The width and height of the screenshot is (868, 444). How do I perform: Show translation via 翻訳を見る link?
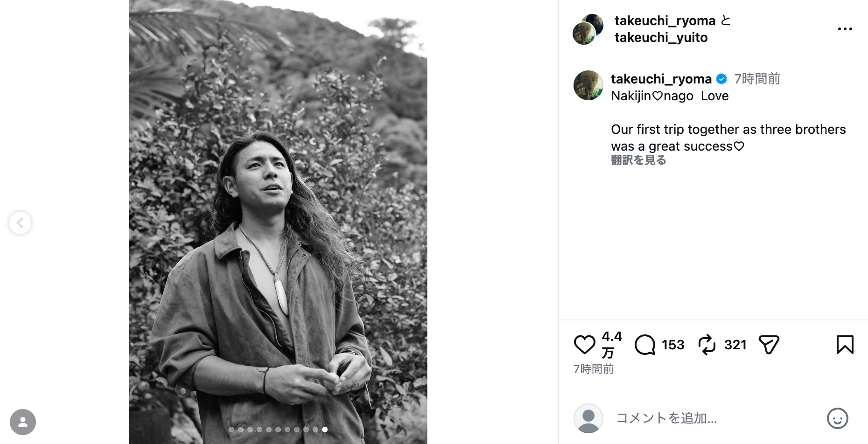[x=638, y=160]
